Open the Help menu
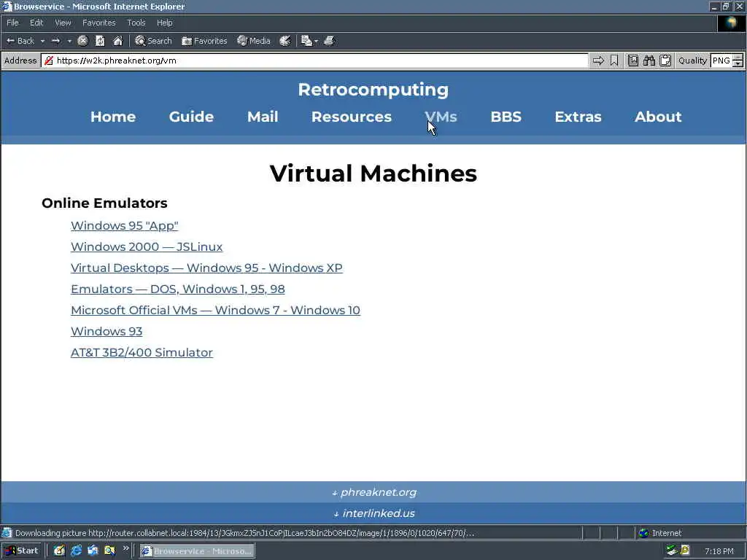 [164, 23]
